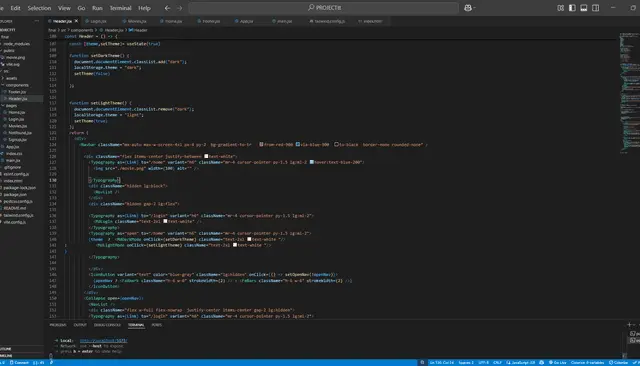
Task: Open package-lock.json in the explorer
Action: click(x=20, y=188)
